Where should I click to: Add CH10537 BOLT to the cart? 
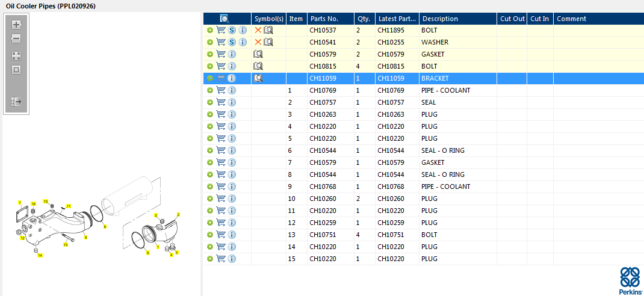pyautogui.click(x=221, y=30)
